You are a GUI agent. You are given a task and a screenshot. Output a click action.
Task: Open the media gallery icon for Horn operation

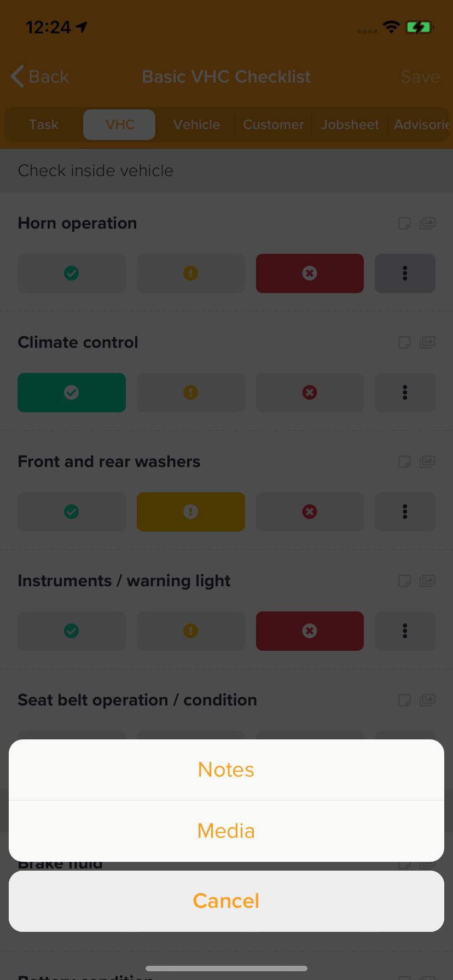427,223
